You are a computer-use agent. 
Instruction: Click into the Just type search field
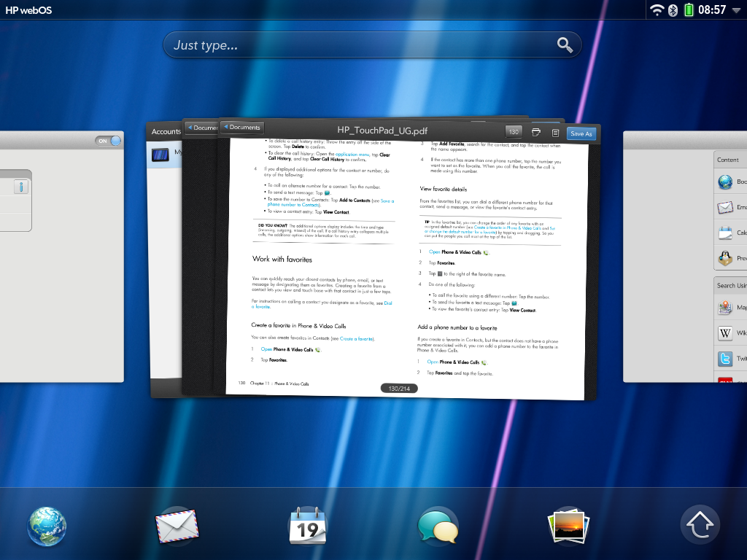(372, 45)
